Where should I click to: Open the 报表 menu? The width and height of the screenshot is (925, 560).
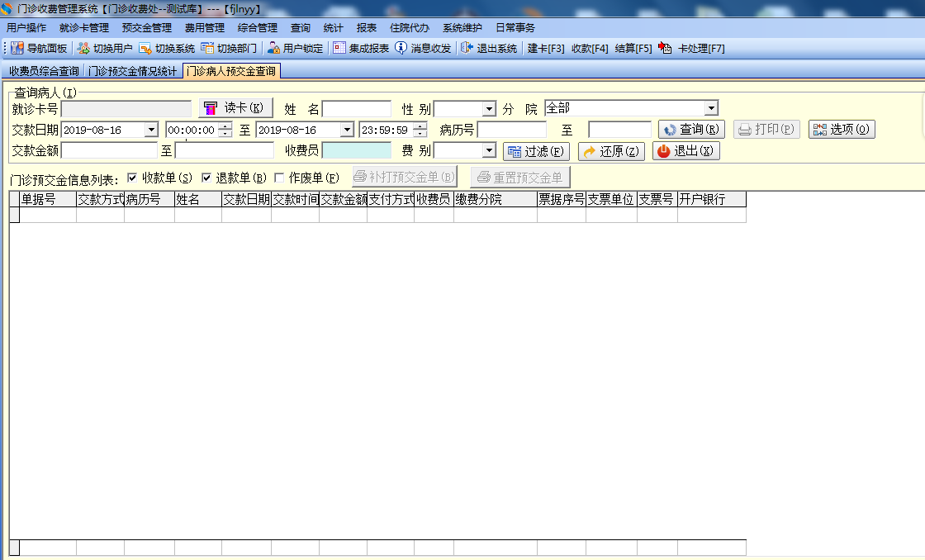point(367,28)
